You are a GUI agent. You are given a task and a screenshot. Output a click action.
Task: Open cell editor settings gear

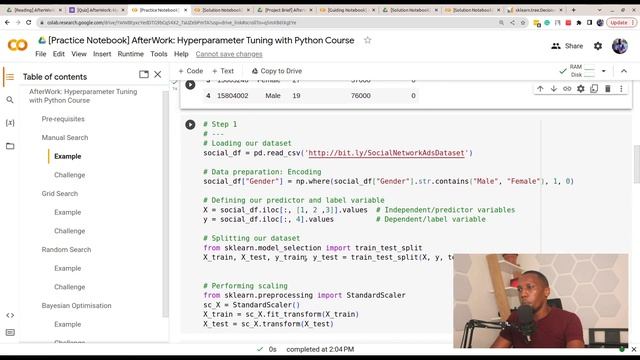[580, 89]
